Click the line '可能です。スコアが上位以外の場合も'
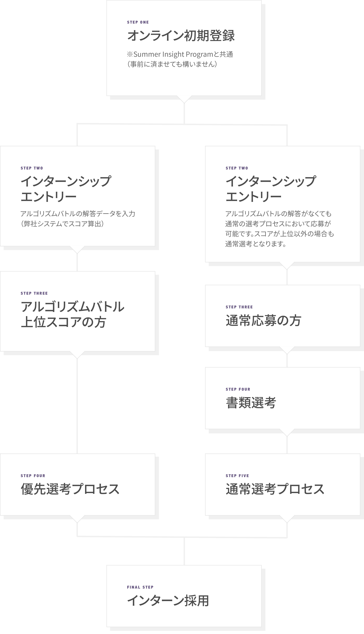This screenshot has height=634, width=364. point(279,234)
